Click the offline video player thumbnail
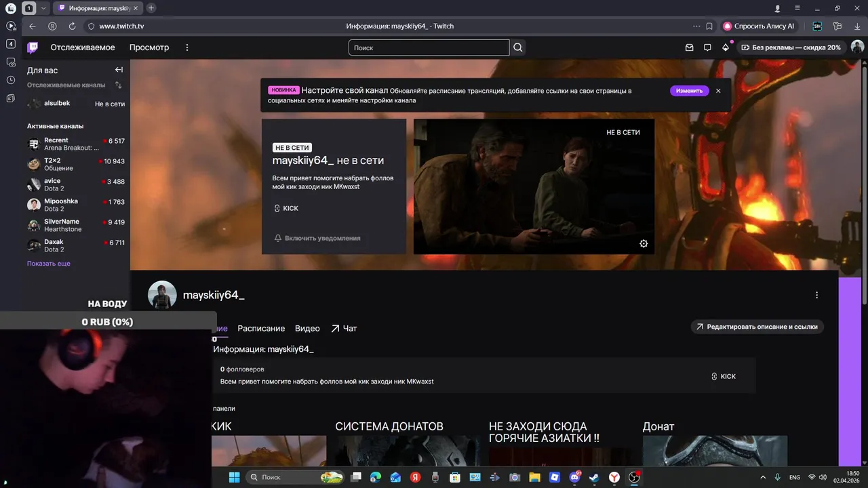This screenshot has width=868, height=488. pyautogui.click(x=534, y=186)
